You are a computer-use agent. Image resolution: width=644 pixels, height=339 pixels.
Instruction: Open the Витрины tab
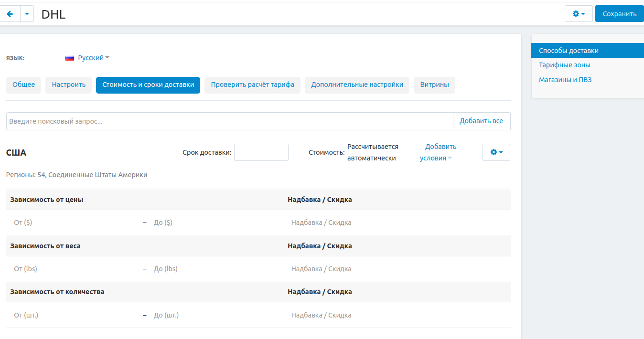434,85
